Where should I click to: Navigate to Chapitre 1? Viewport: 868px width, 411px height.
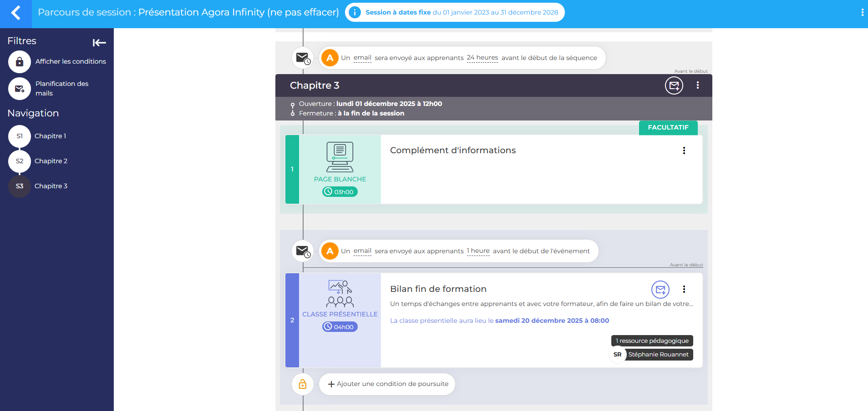tap(50, 136)
